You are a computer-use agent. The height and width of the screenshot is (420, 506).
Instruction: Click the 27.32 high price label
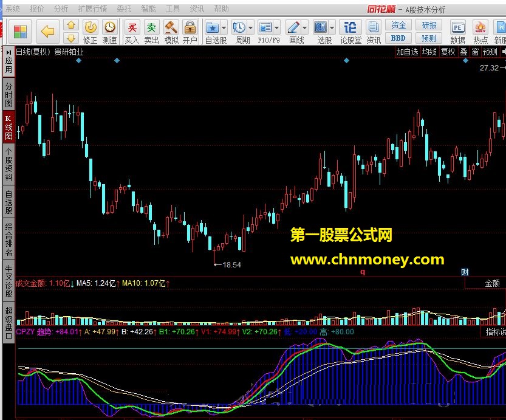click(489, 68)
